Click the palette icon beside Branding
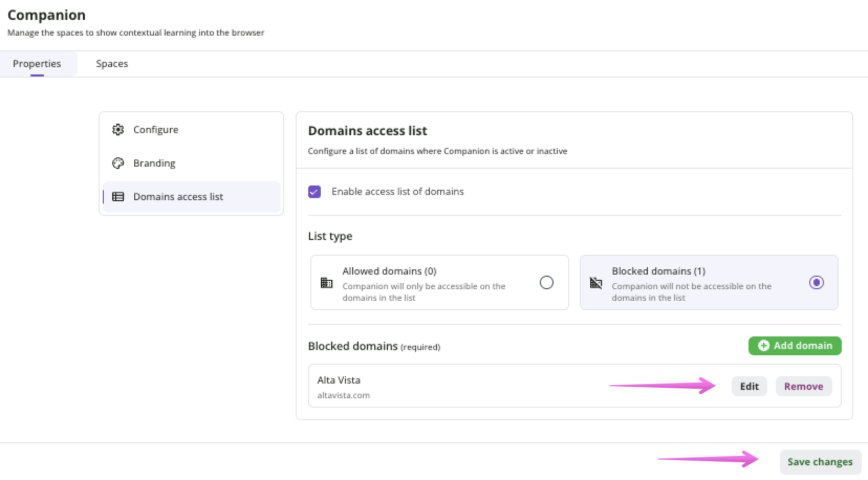Screen dimensions: 868x480 (118, 163)
